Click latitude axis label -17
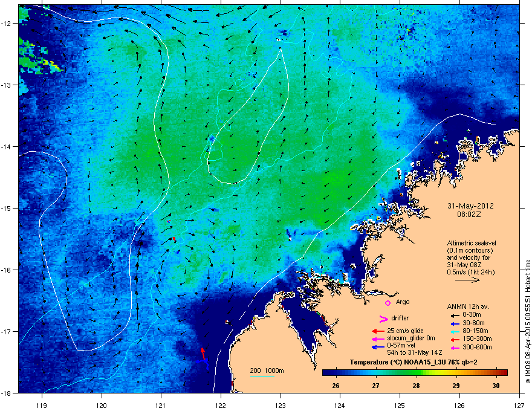The width and height of the screenshot is (532, 411). pos(6,331)
